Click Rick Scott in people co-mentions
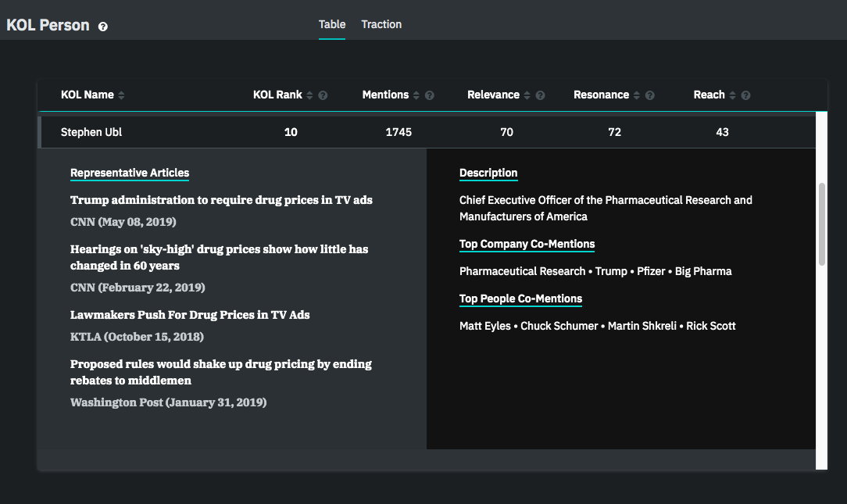Viewport: 847px width, 504px height. [711, 326]
